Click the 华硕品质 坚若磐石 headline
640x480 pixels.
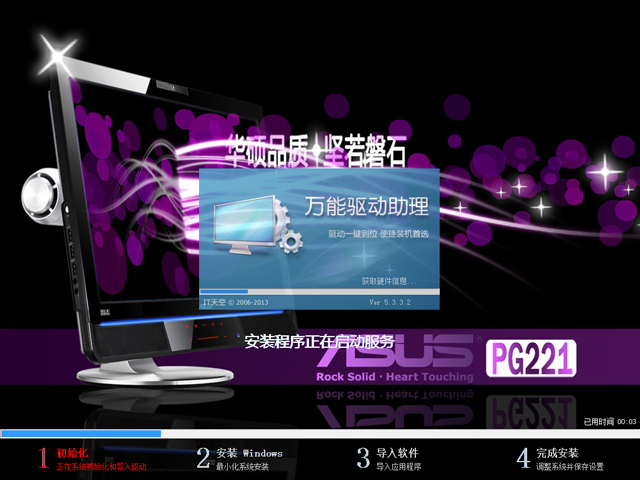(x=316, y=150)
